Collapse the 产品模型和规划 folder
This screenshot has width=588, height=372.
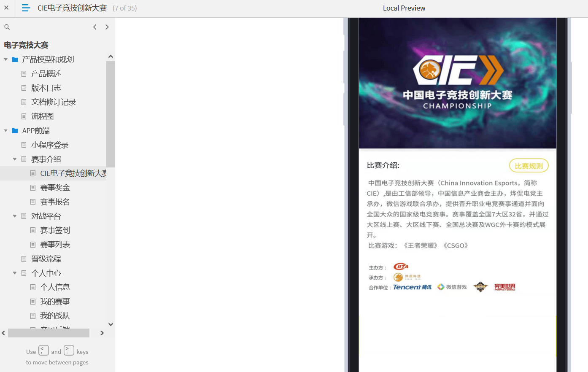click(x=6, y=59)
